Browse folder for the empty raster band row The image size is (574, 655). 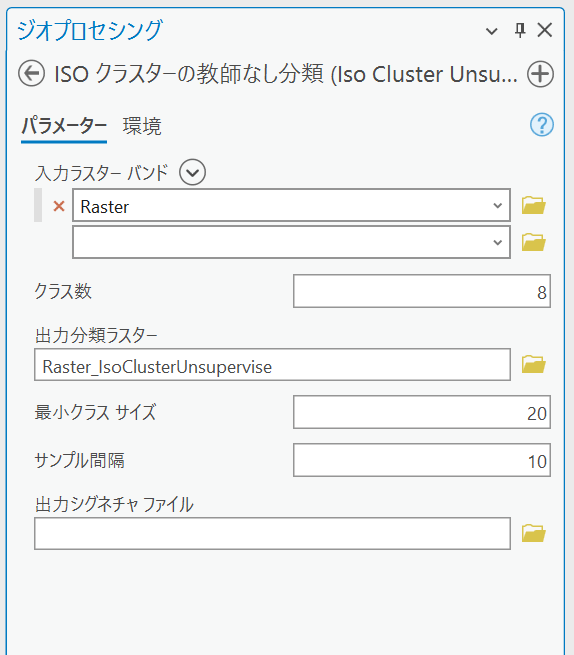(533, 242)
